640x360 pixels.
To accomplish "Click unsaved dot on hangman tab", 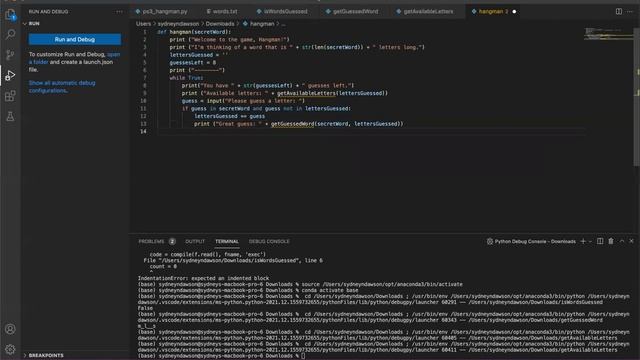I will (514, 11).
